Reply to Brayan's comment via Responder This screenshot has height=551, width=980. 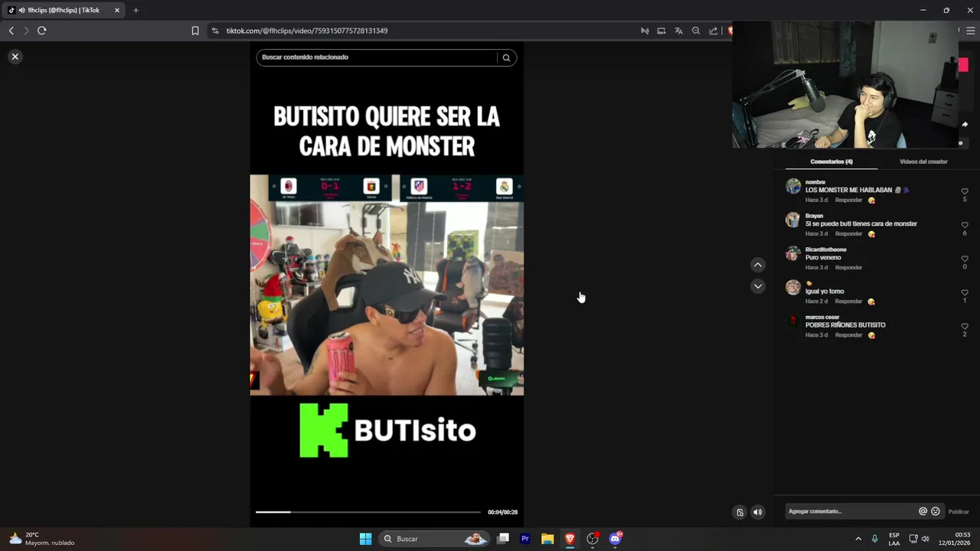(848, 234)
